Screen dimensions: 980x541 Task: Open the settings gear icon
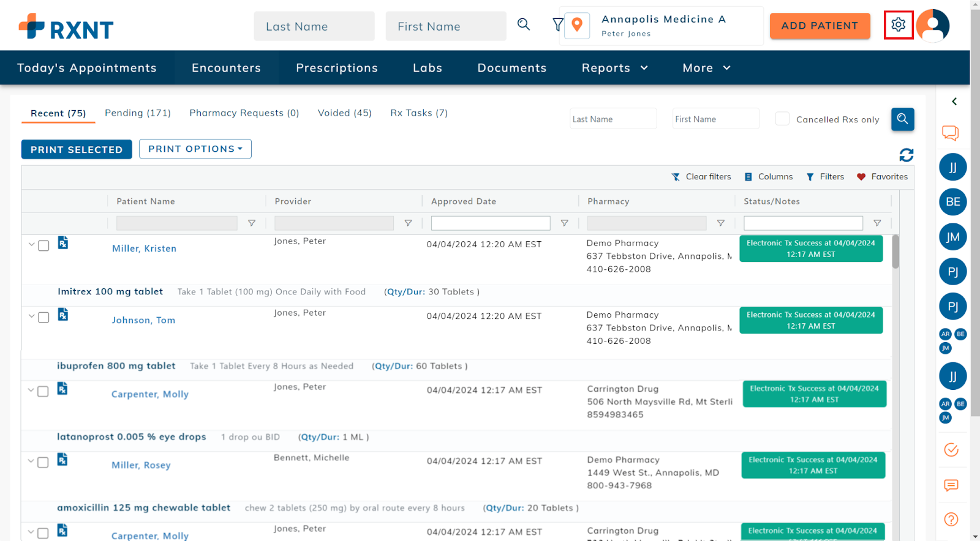[898, 25]
